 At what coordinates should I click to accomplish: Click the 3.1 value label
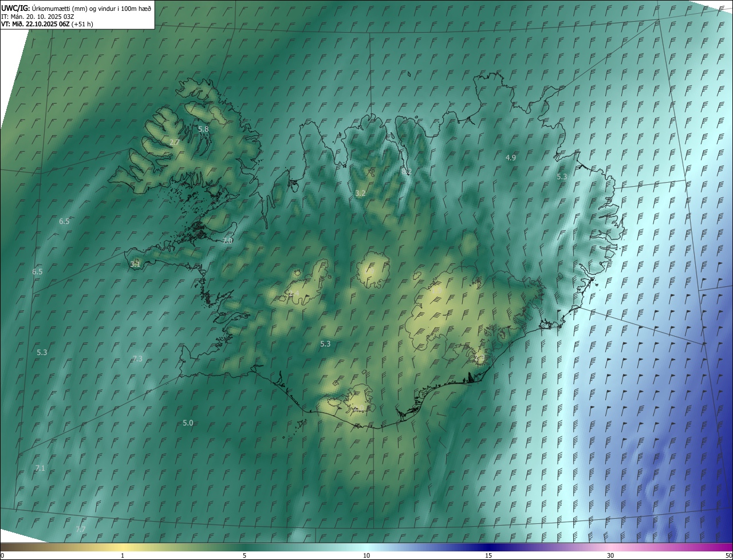coord(135,265)
